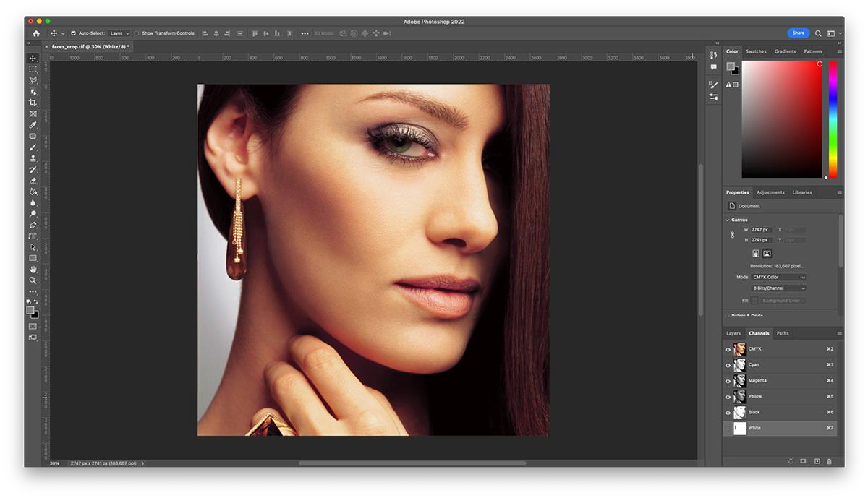The height and width of the screenshot is (498, 868).
Task: Switch to the Layers tab
Action: click(x=733, y=333)
